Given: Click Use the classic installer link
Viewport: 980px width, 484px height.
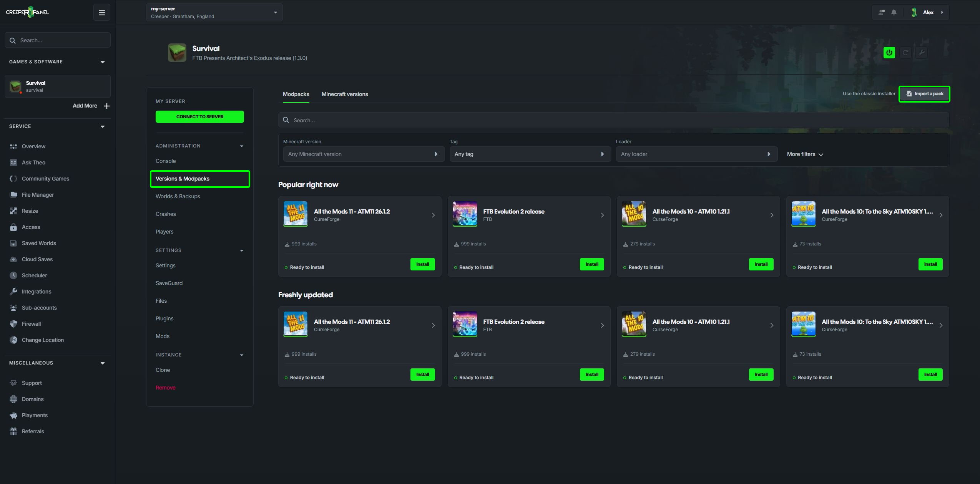Looking at the screenshot, I should [x=869, y=94].
